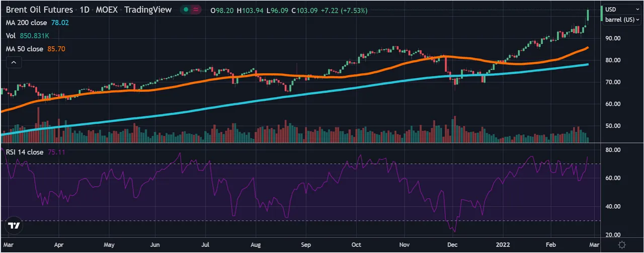The height and width of the screenshot is (253, 644).
Task: Click the Jul label on time axis
Action: (x=205, y=245)
